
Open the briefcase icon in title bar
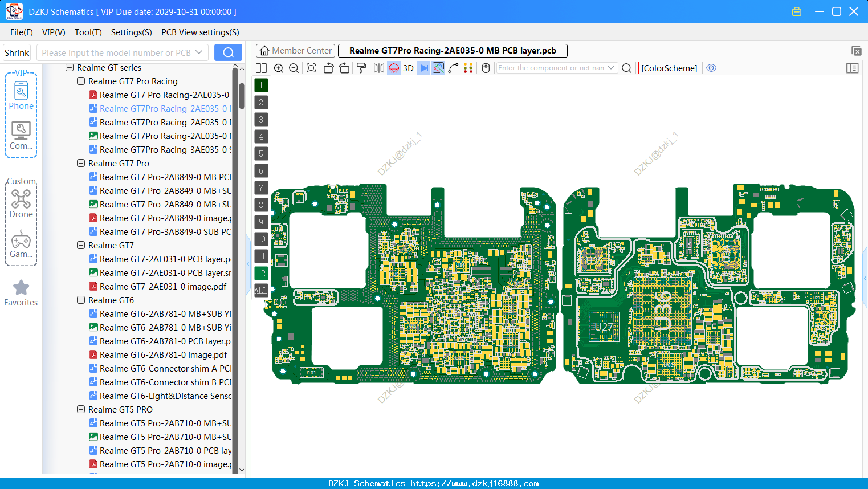point(797,11)
